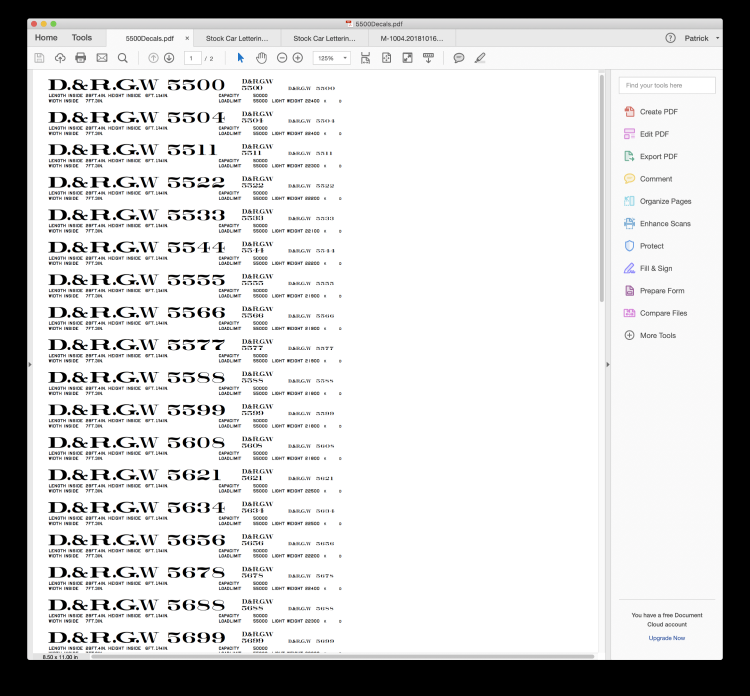Click the Zoom In plus icon
Viewport: 750px width, 696px height.
(298, 58)
